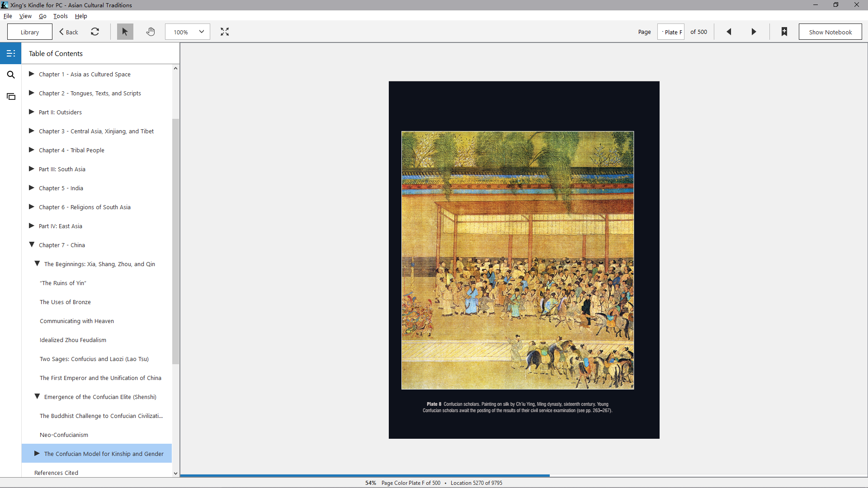Go to Idealized Zhou Feudalism
The width and height of the screenshot is (868, 488).
pos(73,340)
